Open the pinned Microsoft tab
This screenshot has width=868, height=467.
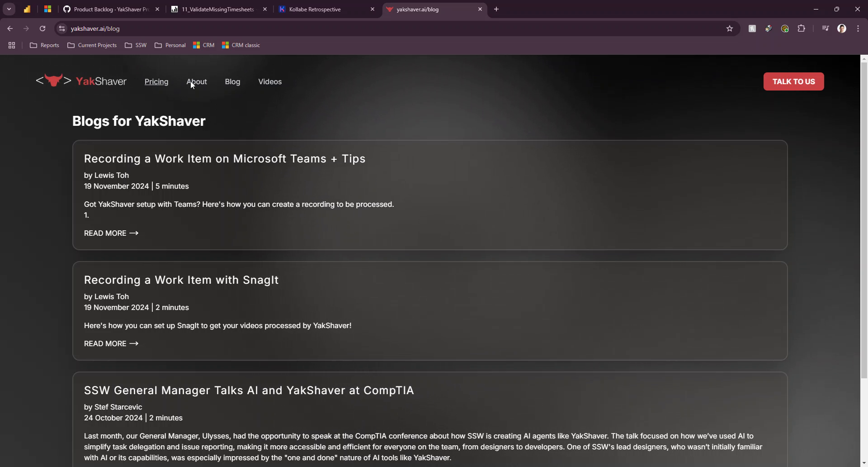pyautogui.click(x=47, y=9)
